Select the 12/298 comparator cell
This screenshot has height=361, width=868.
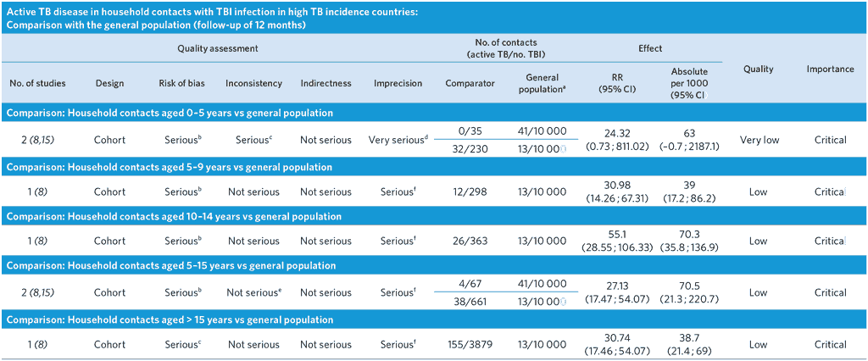[469, 192]
